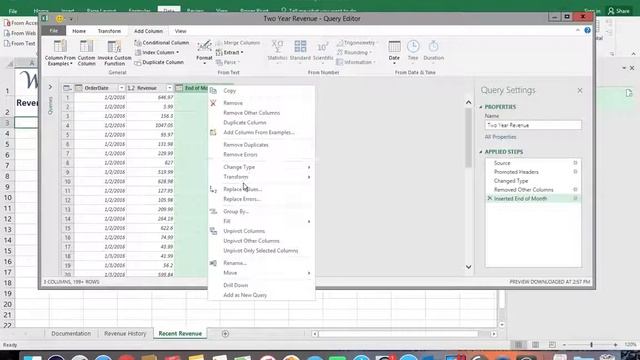Switch to the Home ribbon tab

point(79,31)
